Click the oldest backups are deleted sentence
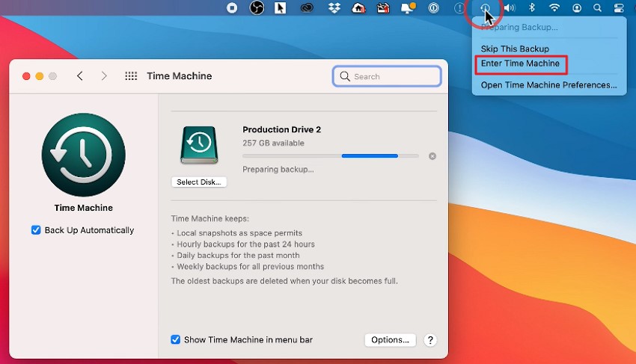The image size is (636, 364). point(284,281)
